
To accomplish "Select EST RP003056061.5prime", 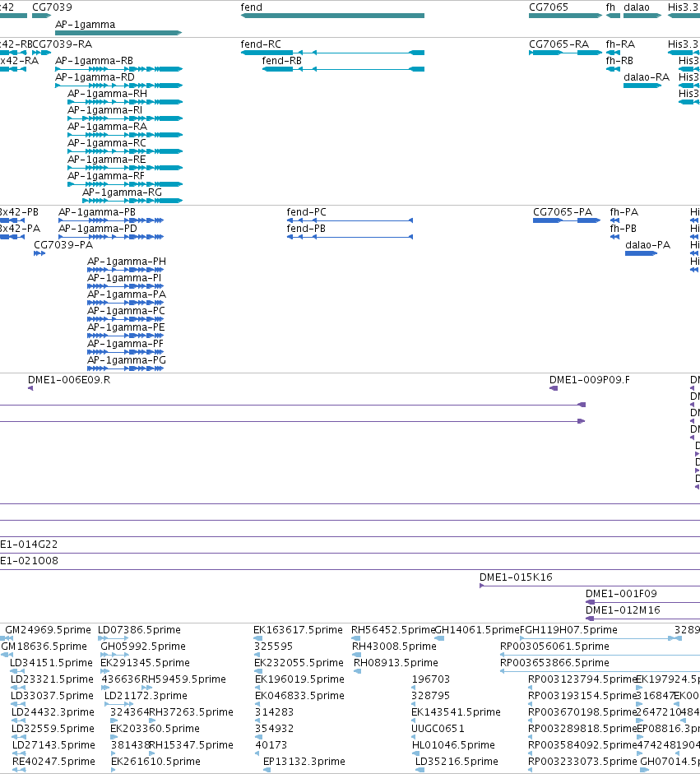I will (600, 655).
